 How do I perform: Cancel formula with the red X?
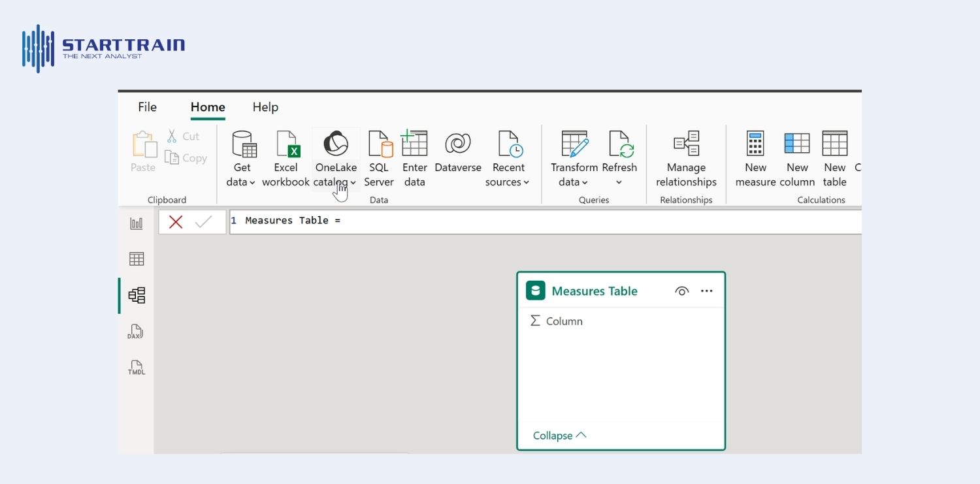pyautogui.click(x=176, y=222)
